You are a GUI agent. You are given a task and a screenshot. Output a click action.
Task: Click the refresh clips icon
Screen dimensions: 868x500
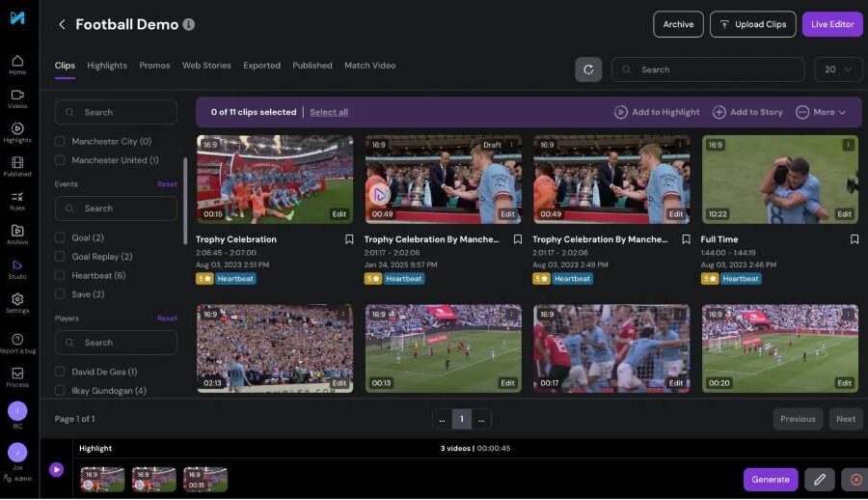[x=588, y=69]
